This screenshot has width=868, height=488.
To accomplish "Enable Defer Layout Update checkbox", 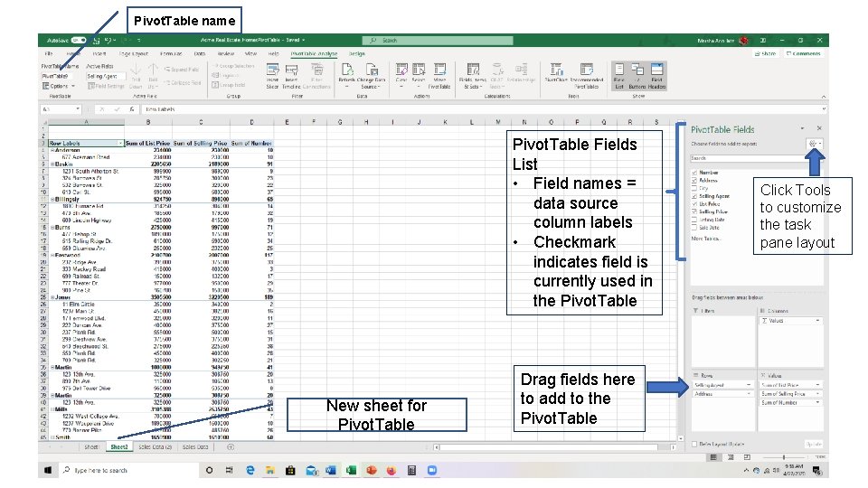I will tap(694, 445).
